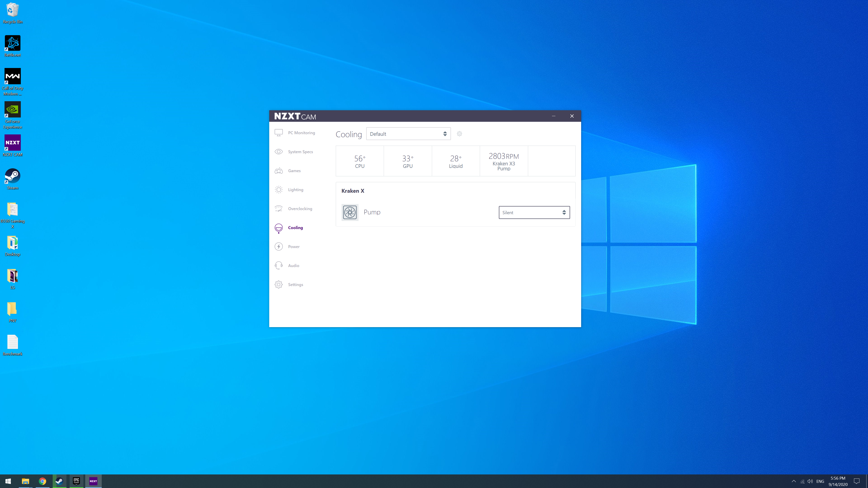This screenshot has height=488, width=868.
Task: Open the Pump Silent mode dropdown
Action: [534, 213]
